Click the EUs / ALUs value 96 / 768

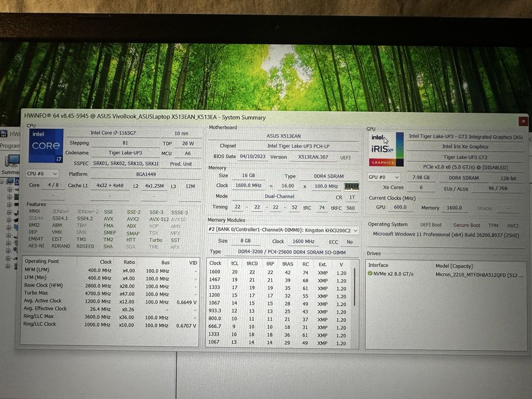click(498, 188)
